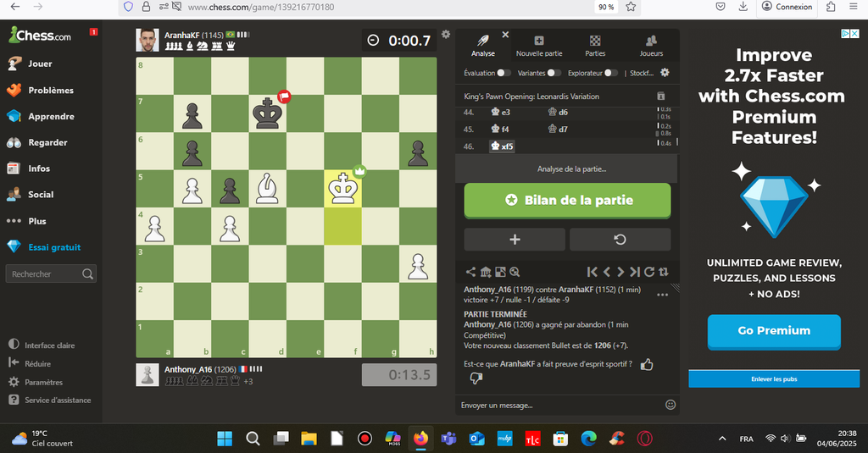Flip the board using the arrows icon

click(663, 272)
